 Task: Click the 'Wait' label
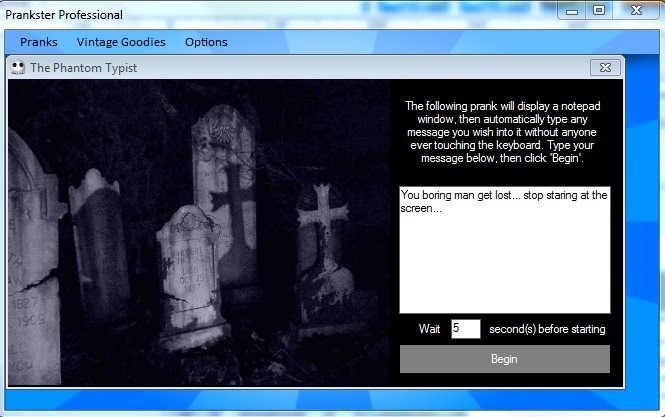pyautogui.click(x=429, y=329)
